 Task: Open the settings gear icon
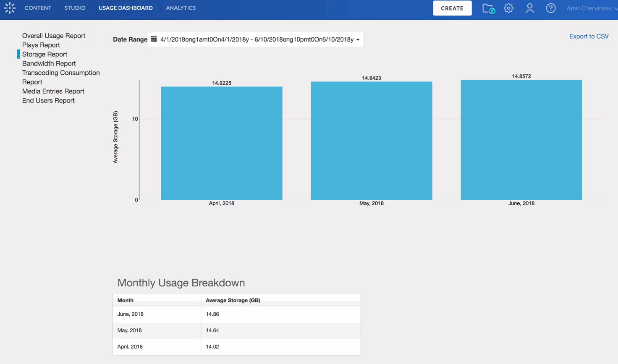(x=508, y=8)
